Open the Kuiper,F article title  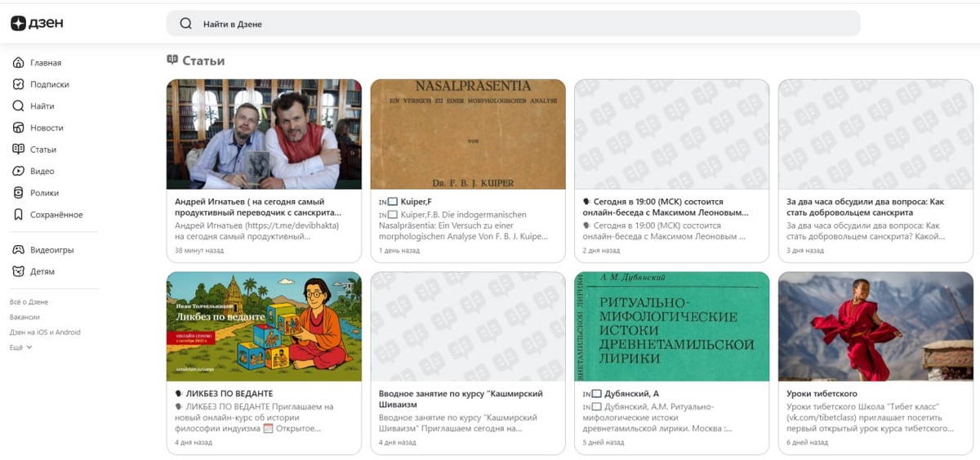406,201
